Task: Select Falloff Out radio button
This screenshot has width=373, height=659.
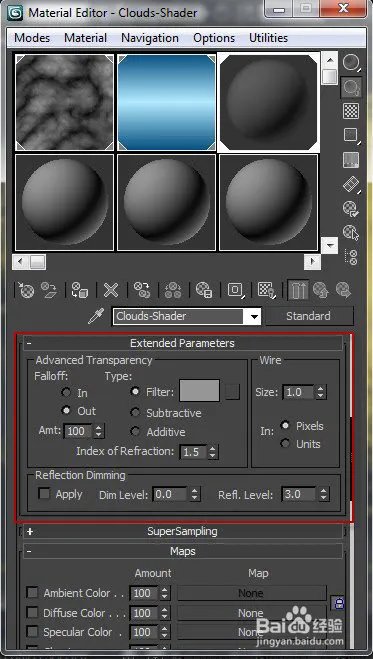Action: coord(66,410)
